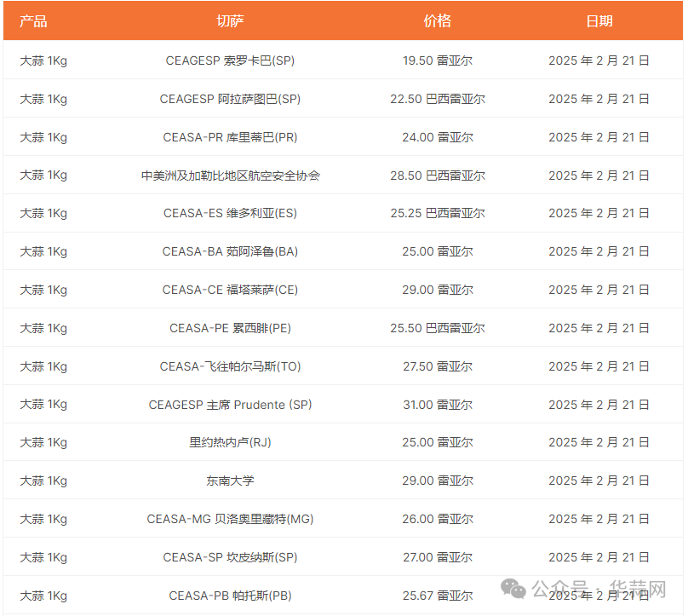Click 大蒜 1Kg in 维多利亚 row
The width and height of the screenshot is (688, 616).
[43, 213]
